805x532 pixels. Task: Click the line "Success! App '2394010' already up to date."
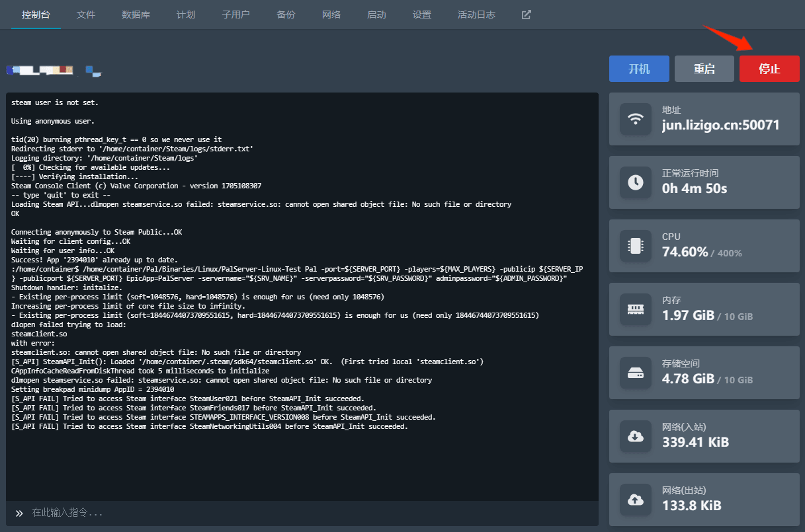click(95, 260)
